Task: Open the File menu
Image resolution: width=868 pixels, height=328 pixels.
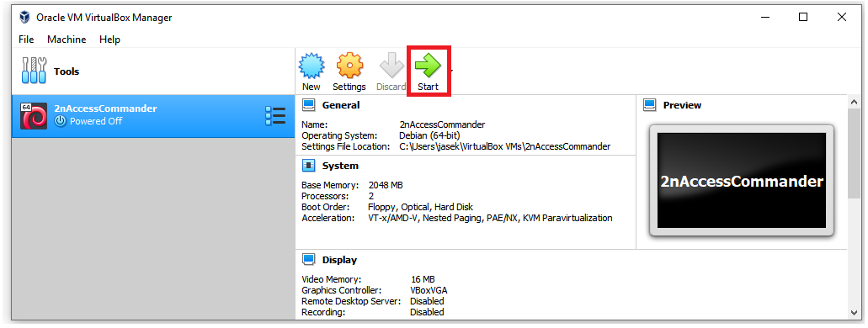Action: pos(26,40)
